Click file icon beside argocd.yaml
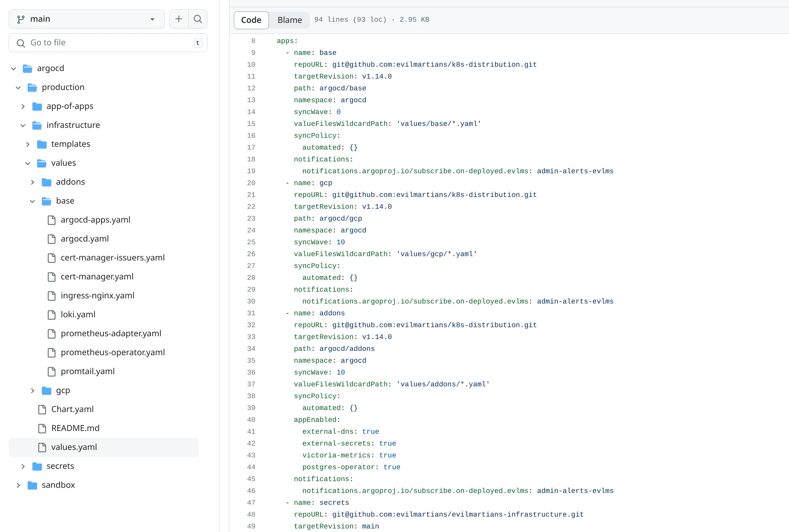The width and height of the screenshot is (789, 532). [51, 239]
